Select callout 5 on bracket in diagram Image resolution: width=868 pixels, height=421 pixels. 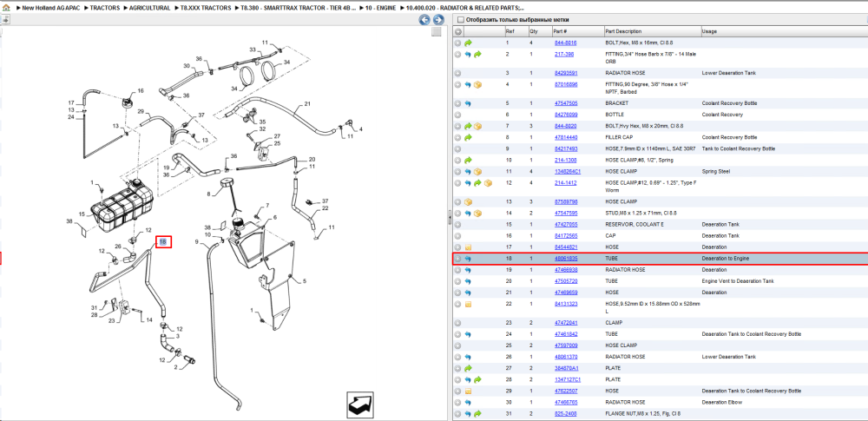click(304, 281)
